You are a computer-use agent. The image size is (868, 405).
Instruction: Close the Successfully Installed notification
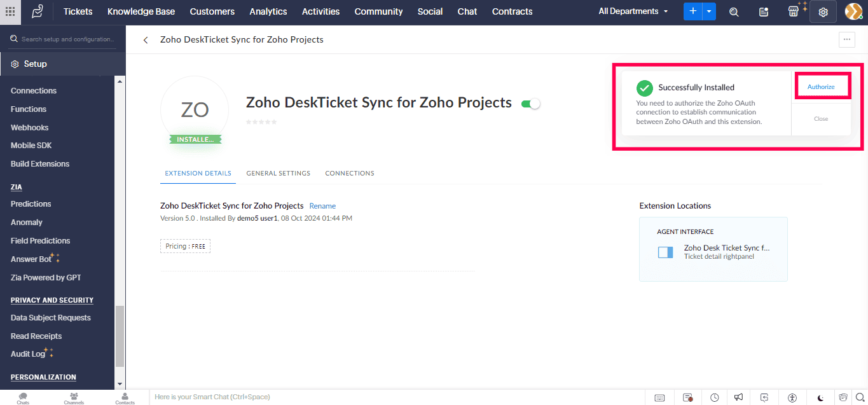point(821,119)
